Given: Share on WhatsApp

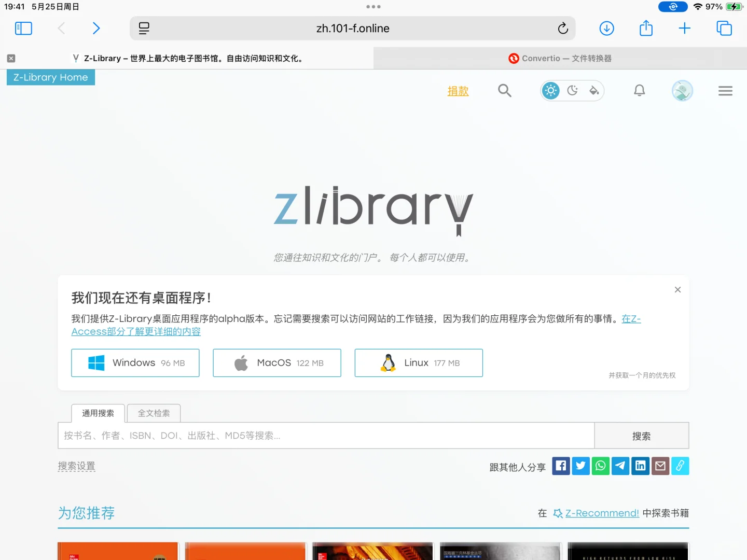Looking at the screenshot, I should 601,466.
